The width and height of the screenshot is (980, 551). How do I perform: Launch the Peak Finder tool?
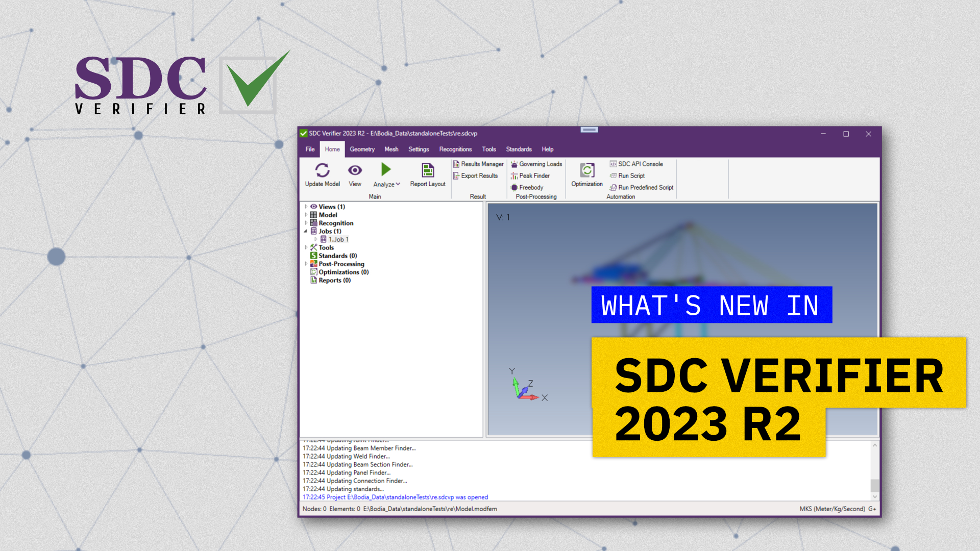click(530, 176)
